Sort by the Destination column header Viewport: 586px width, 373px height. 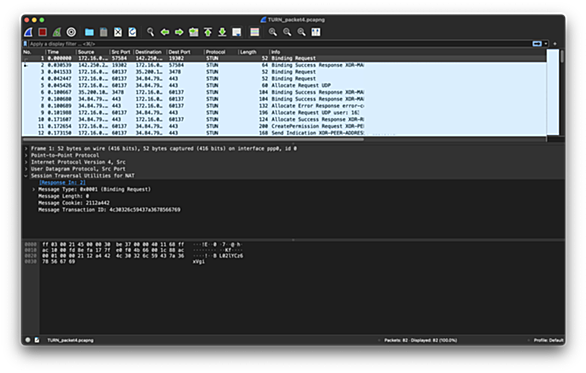point(150,52)
